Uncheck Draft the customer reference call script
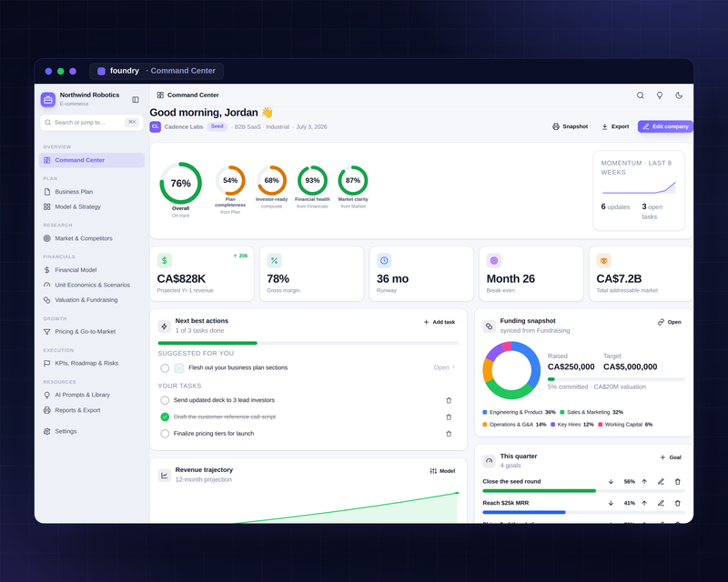 coord(165,416)
